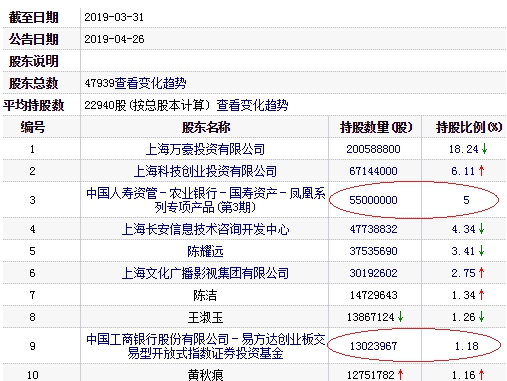Click the green down arrow beside 18.24

click(484, 149)
